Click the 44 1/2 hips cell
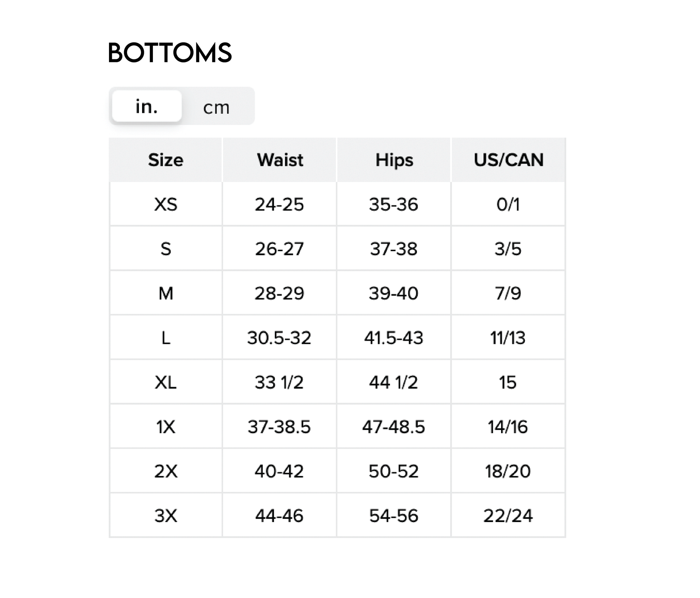The height and width of the screenshot is (598, 700). [x=394, y=382]
